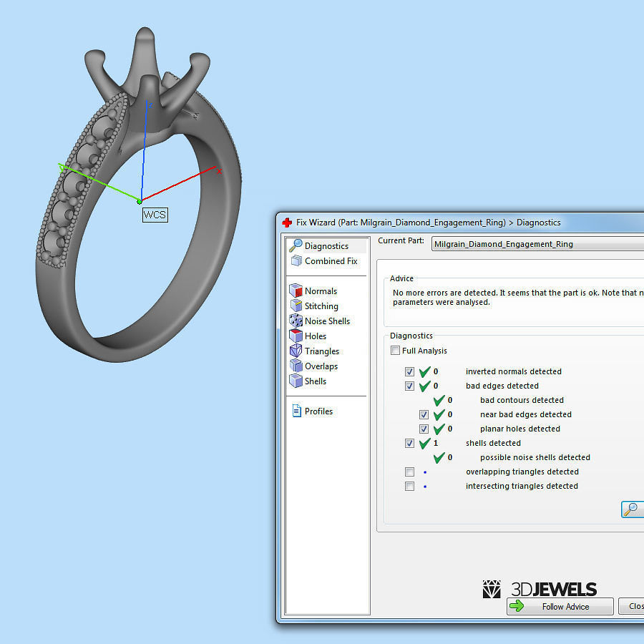Select the Shells tool icon
Screen dimensions: 644x644
coord(296,381)
